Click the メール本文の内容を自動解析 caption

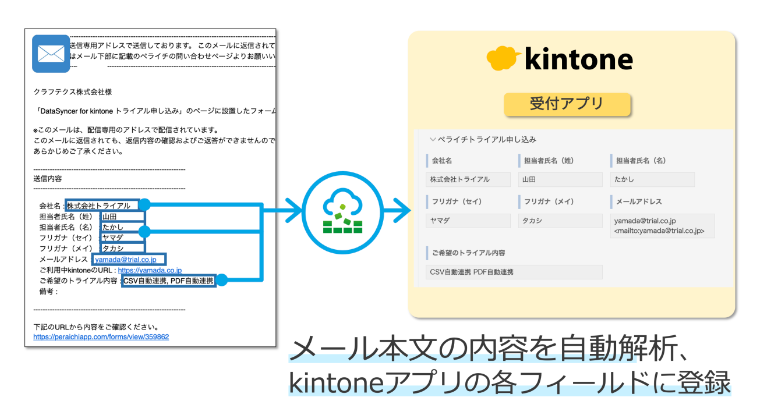[x=490, y=349]
